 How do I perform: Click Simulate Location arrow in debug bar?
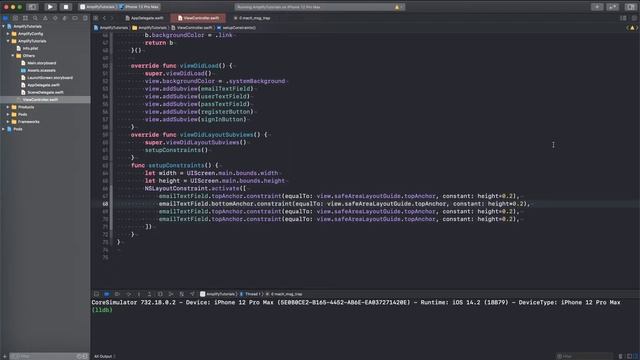[x=192, y=294]
